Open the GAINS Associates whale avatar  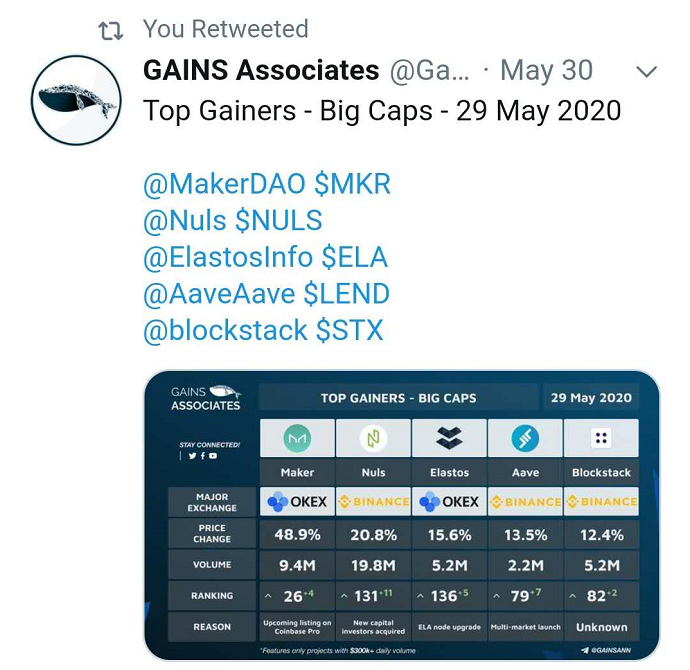pyautogui.click(x=76, y=100)
